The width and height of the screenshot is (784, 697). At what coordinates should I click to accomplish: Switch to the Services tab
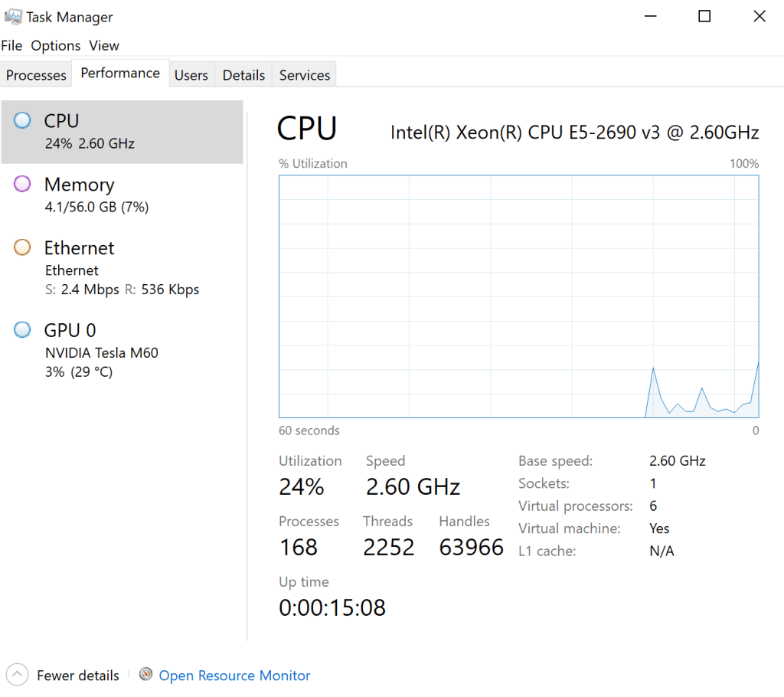click(x=305, y=75)
